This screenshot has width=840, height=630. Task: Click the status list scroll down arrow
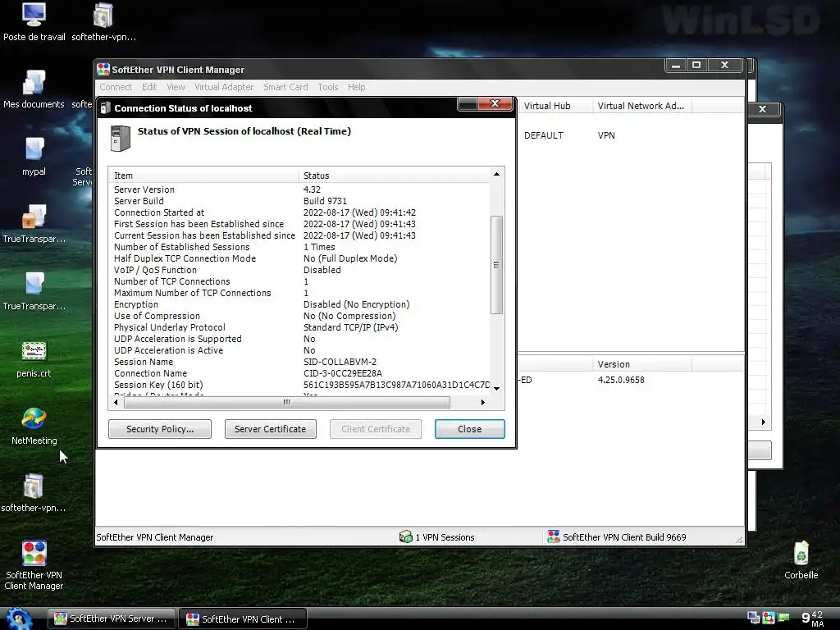tap(496, 389)
